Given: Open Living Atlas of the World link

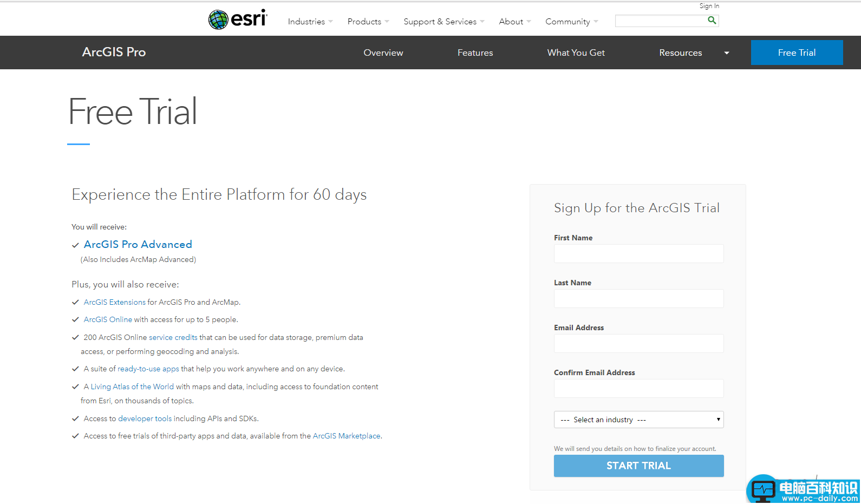Looking at the screenshot, I should (132, 387).
